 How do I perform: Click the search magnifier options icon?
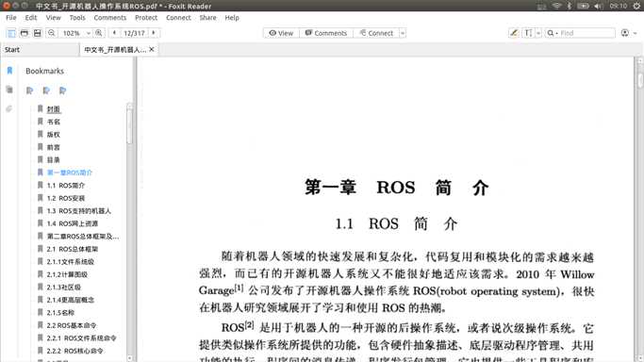click(x=552, y=33)
